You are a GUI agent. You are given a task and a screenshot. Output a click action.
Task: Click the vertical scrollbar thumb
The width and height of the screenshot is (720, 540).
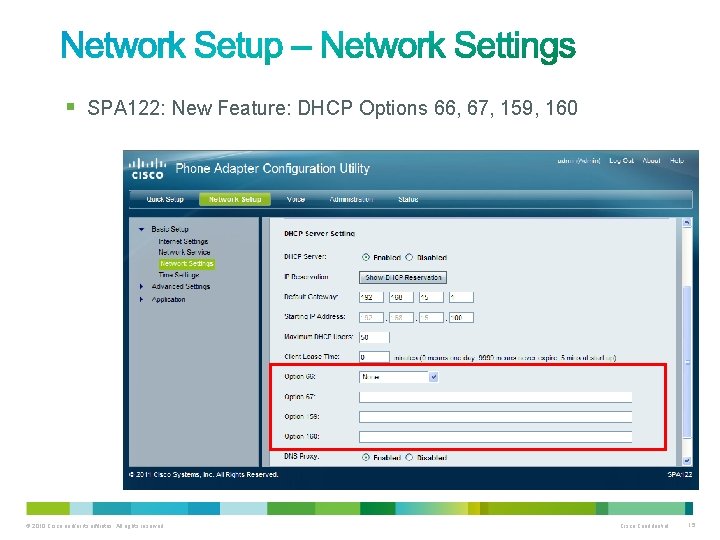(x=687, y=360)
